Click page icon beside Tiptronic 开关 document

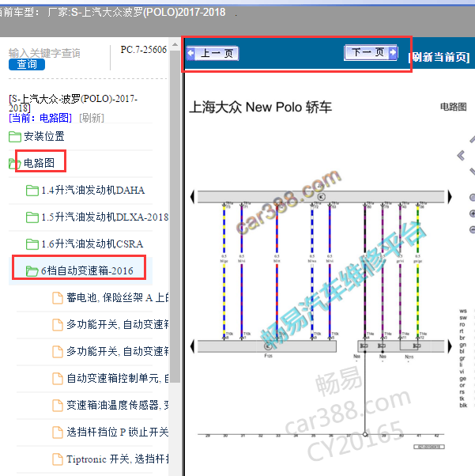click(x=58, y=459)
